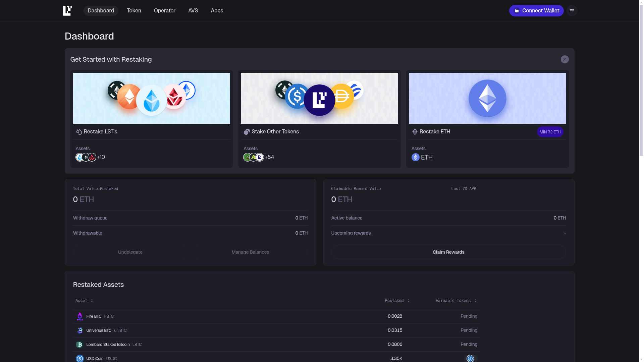Screen dimensions: 644x362
Task: Click the earnable token icon in USD Coin row
Action: coord(470,358)
